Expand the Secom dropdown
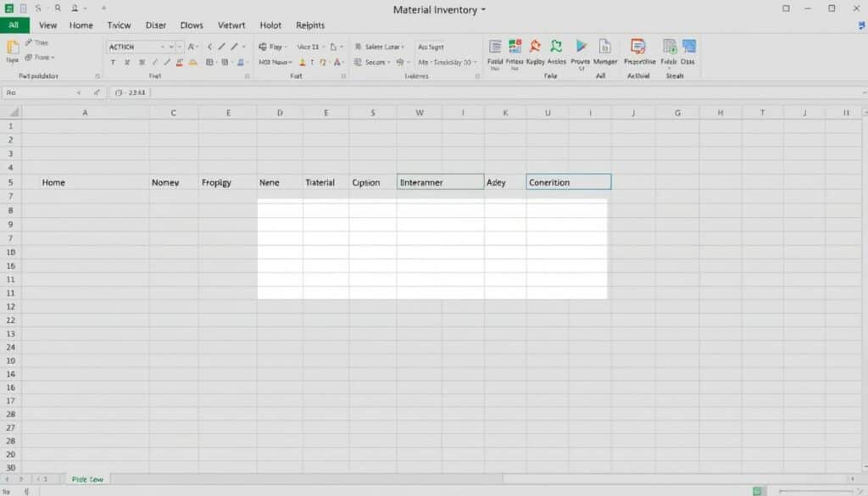 371,63
